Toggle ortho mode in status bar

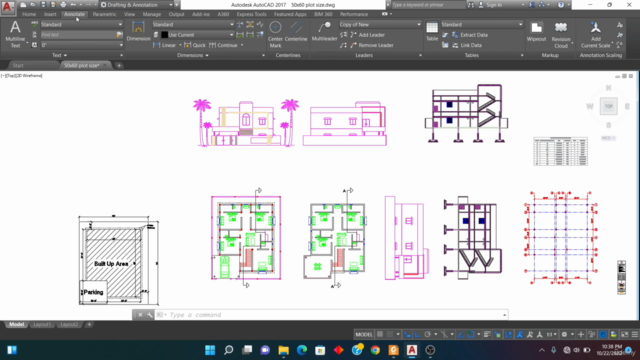[x=418, y=334]
